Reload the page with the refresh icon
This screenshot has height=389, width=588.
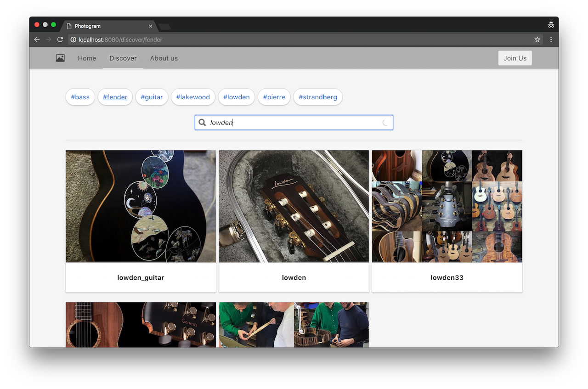(x=60, y=39)
